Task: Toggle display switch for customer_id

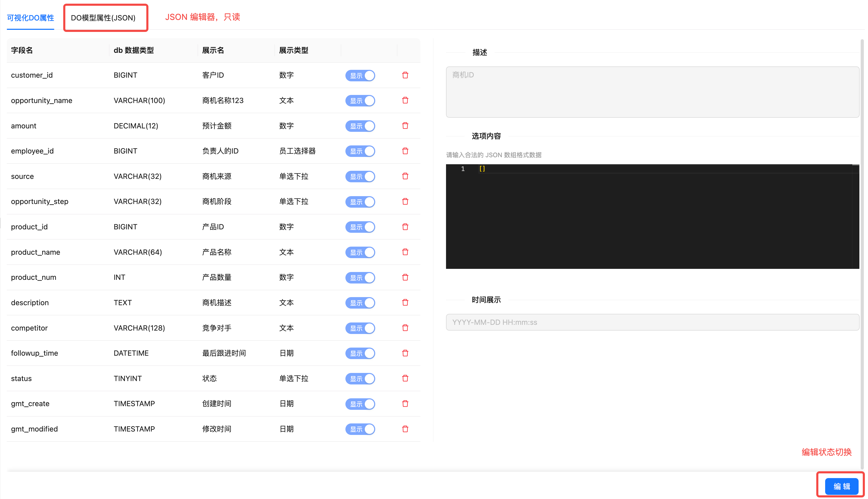Action: tap(360, 75)
